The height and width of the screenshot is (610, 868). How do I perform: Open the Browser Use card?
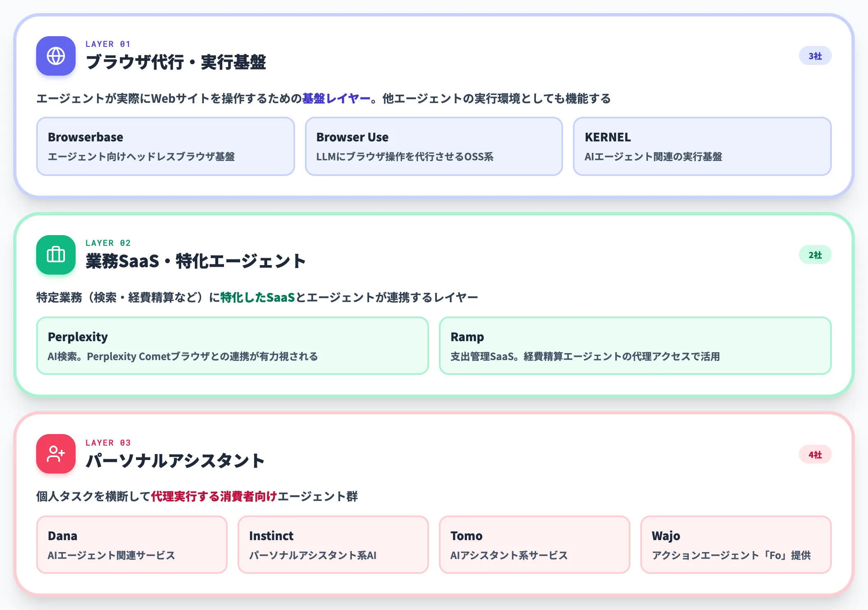pos(434,146)
